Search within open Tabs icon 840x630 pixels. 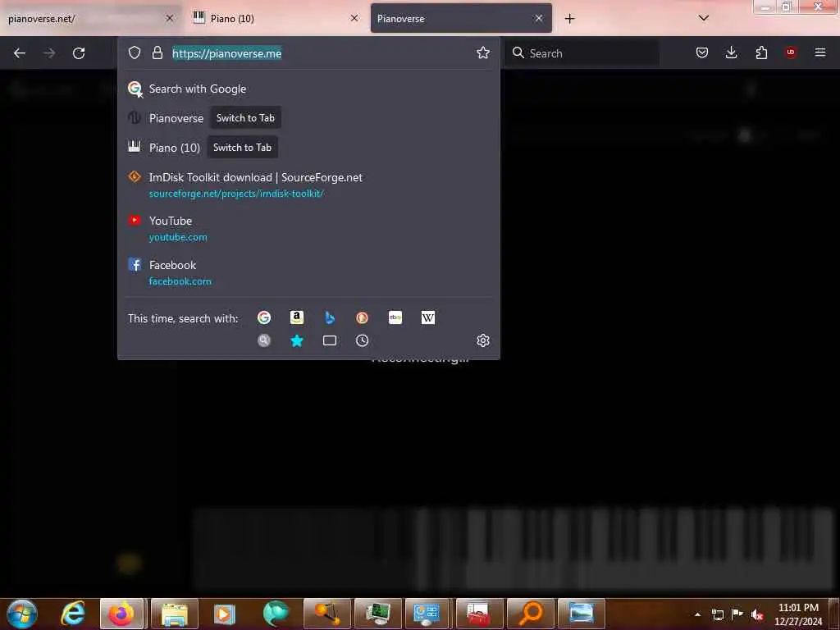pyautogui.click(x=330, y=340)
